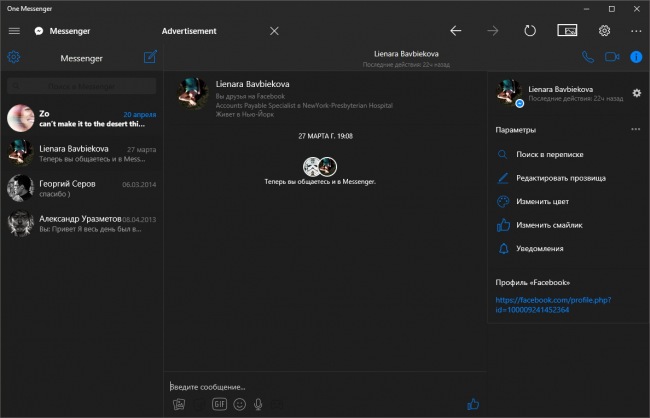Open the Александр Уразметов conversation
Screen dimensions: 650x418
click(x=82, y=223)
